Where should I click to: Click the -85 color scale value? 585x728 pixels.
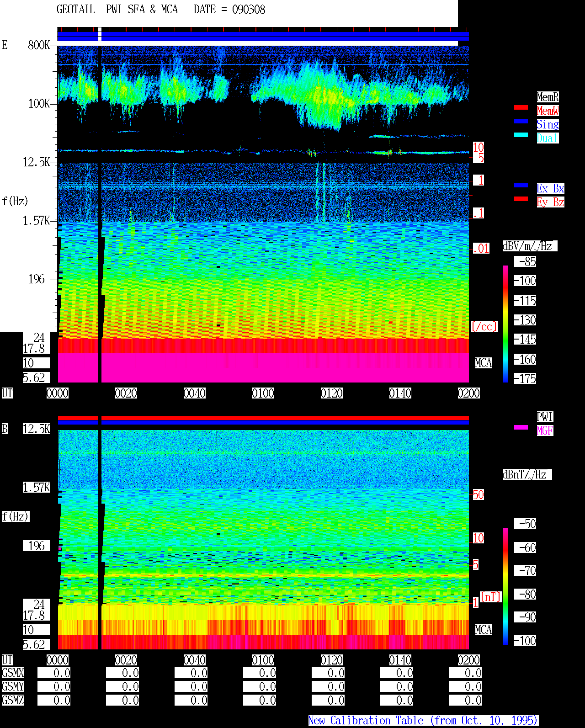525,261
